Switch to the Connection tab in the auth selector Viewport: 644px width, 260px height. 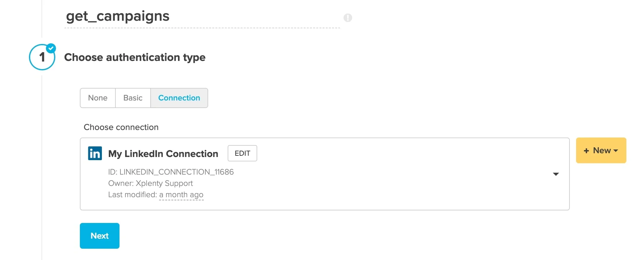click(x=179, y=98)
